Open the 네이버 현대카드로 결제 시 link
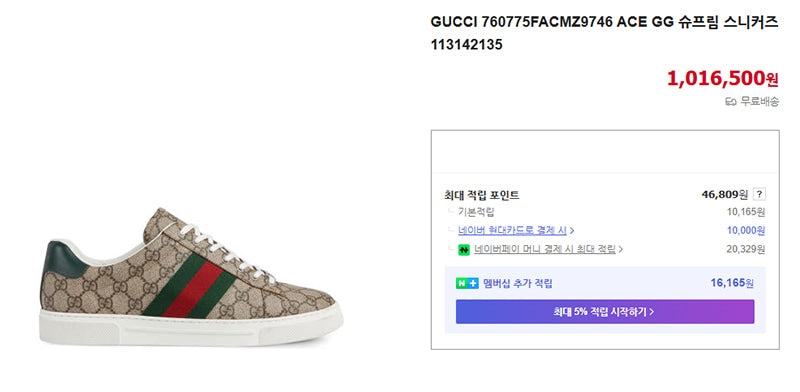The image size is (800, 392). pyautogui.click(x=512, y=231)
